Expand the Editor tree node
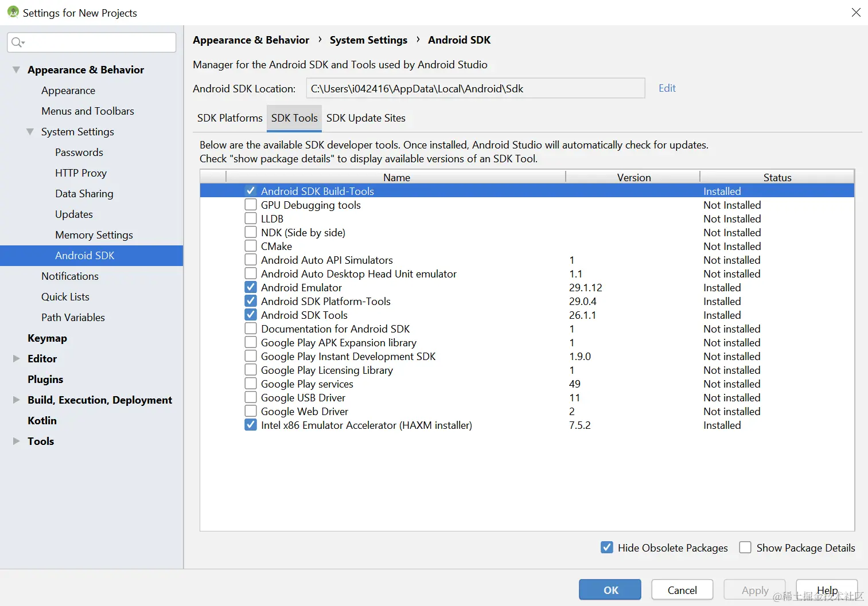The image size is (868, 606). 16,358
